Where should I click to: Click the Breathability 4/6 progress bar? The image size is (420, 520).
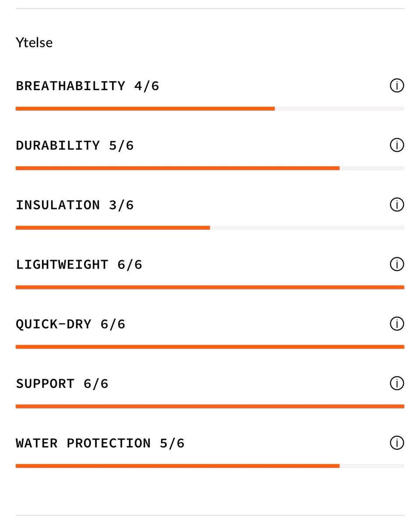pyautogui.click(x=210, y=109)
